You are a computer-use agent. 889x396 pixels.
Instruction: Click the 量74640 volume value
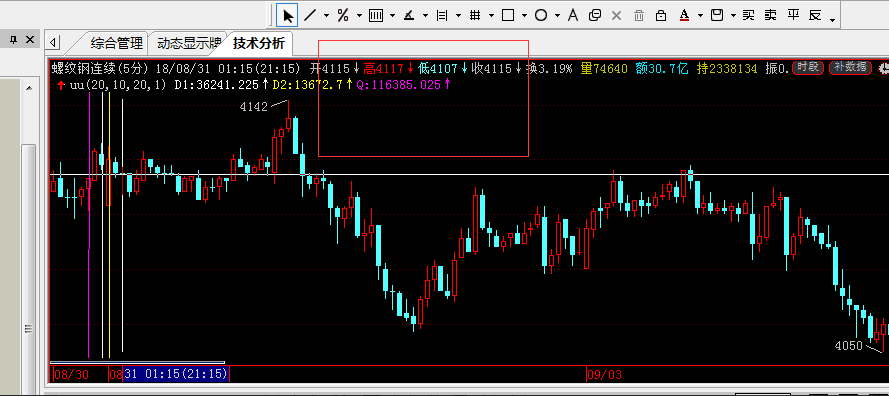(604, 69)
